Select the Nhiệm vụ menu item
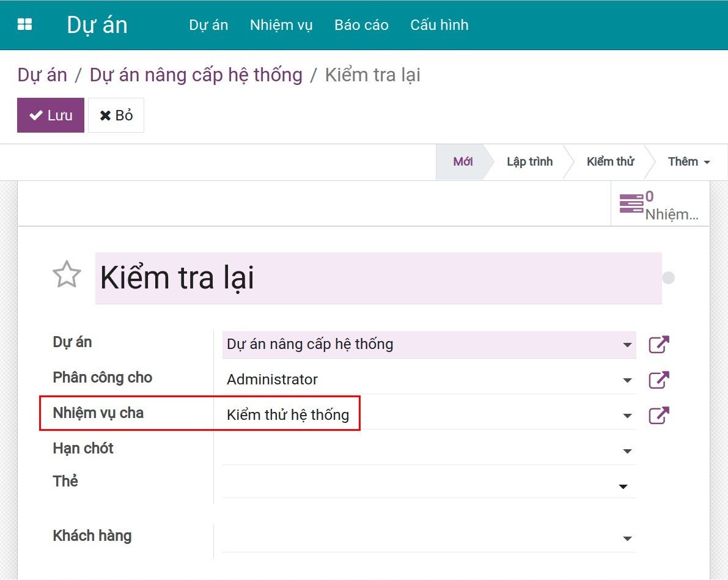The width and height of the screenshot is (728, 580). tap(281, 25)
